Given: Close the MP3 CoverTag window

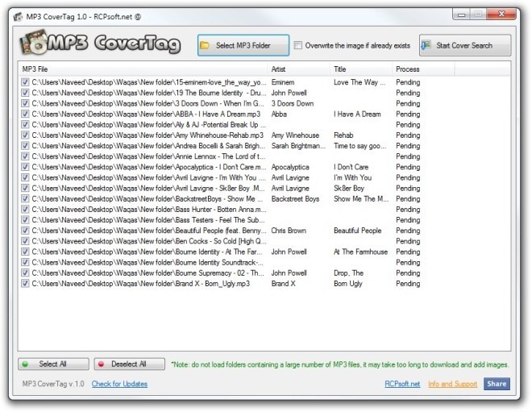Looking at the screenshot, I should point(501,14).
